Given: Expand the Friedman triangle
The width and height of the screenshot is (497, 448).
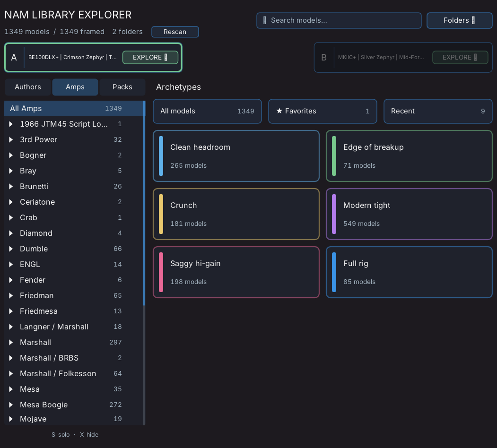Looking at the screenshot, I should pyautogui.click(x=11, y=296).
